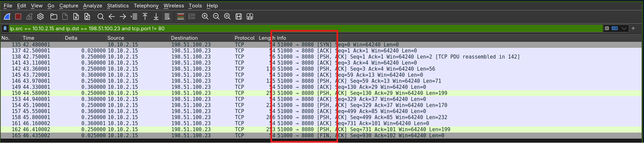Stop the running capture with the red square

tap(18, 16)
